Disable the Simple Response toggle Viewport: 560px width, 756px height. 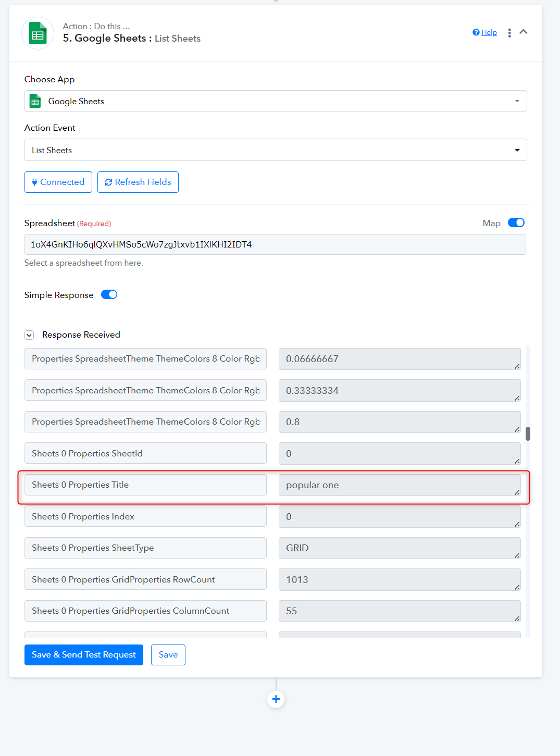coord(109,295)
